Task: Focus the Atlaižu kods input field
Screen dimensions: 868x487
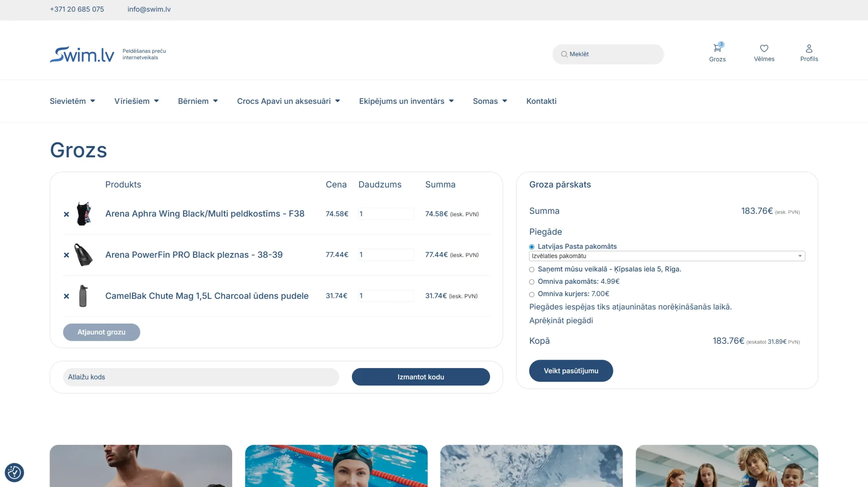Action: 201,377
